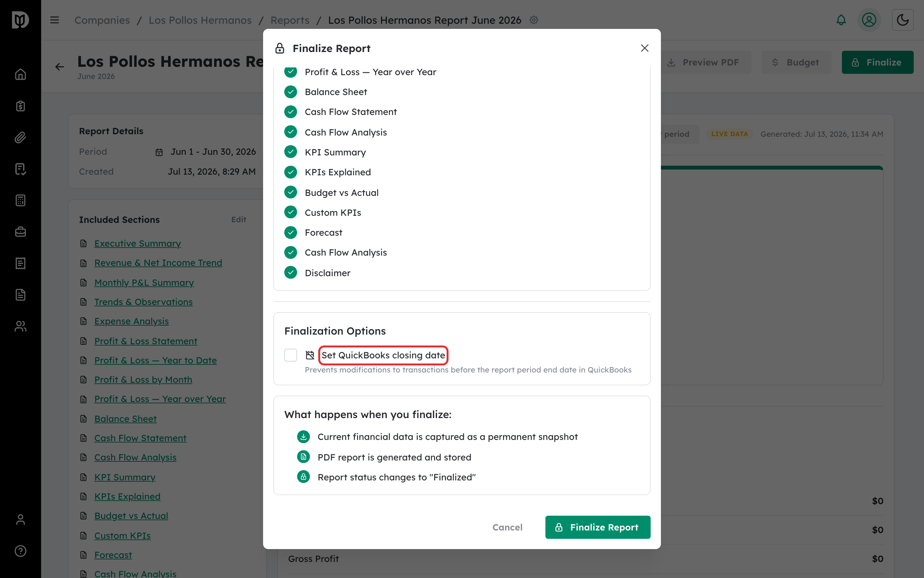Click the Preview PDF button
This screenshot has height=578, width=924.
tap(705, 62)
